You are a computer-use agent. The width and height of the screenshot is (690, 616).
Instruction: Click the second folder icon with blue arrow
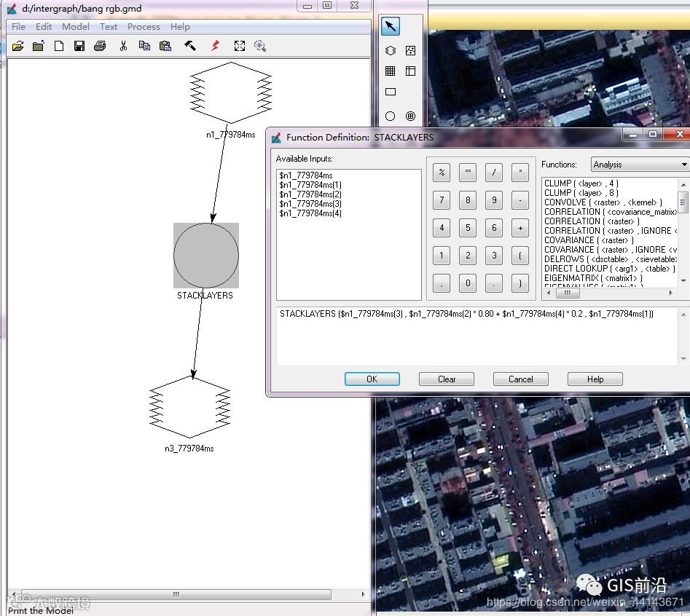[39, 46]
